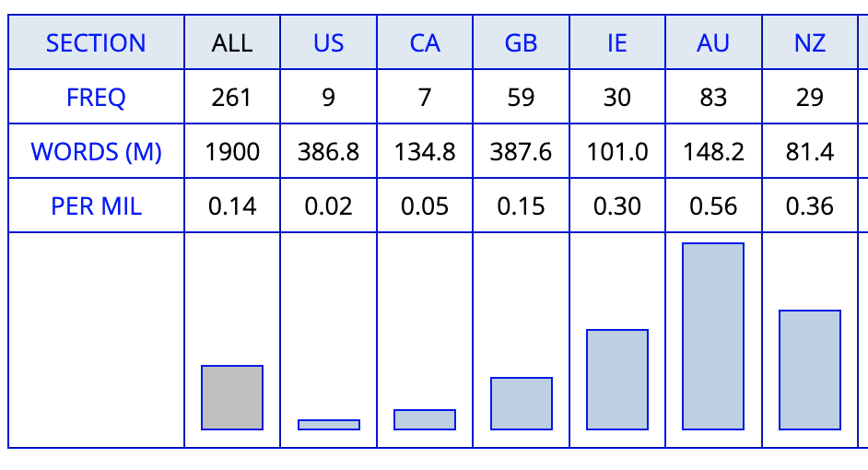Select the CA column header
The height and width of the screenshot is (470, 868).
(425, 43)
